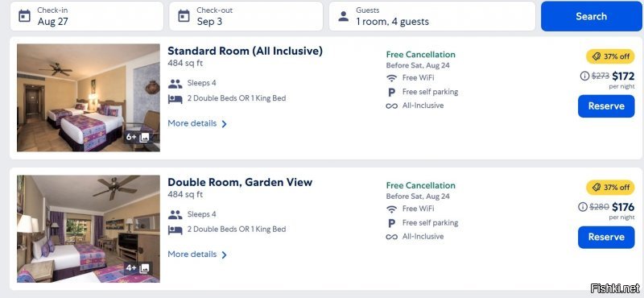Select the Check-out date field Sep 3
The width and height of the screenshot is (644, 298).
click(x=246, y=16)
